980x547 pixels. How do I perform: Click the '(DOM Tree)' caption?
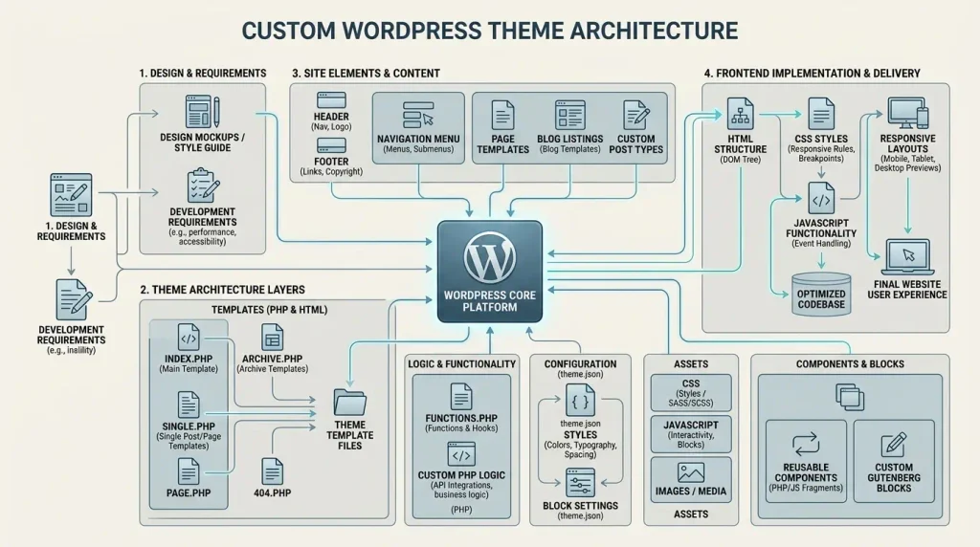tap(740, 160)
